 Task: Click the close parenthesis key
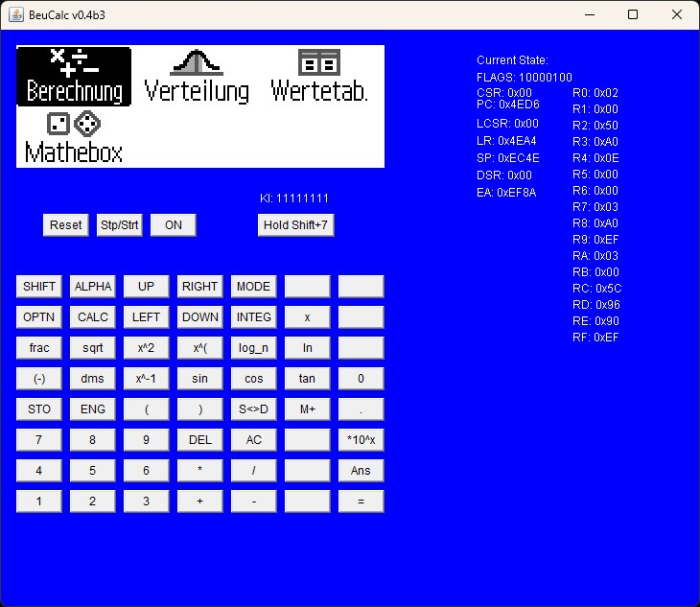[x=199, y=409]
